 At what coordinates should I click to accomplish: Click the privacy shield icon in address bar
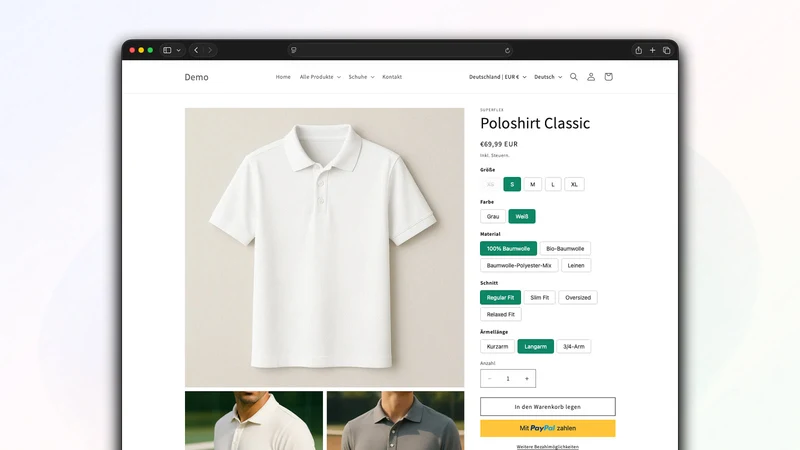(293, 50)
